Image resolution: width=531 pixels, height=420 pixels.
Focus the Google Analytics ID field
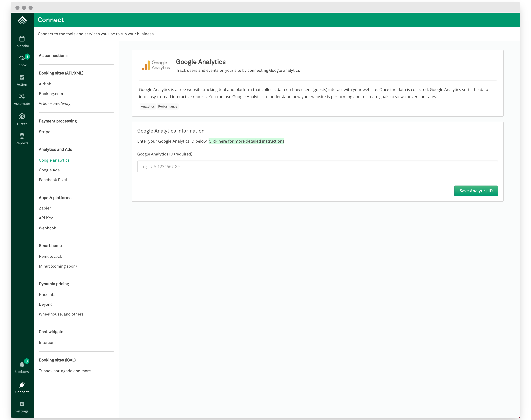pyautogui.click(x=318, y=166)
